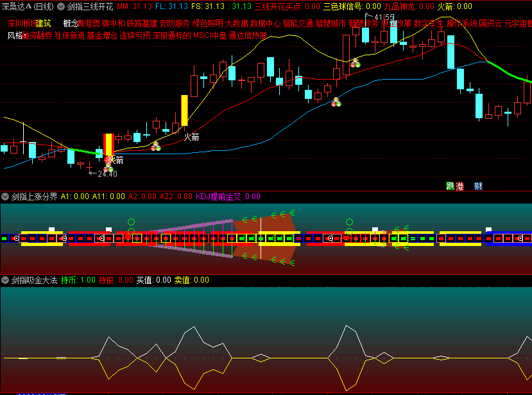Click the 剑指吸金大法 indicator title
This screenshot has height=395, width=532.
(34, 280)
